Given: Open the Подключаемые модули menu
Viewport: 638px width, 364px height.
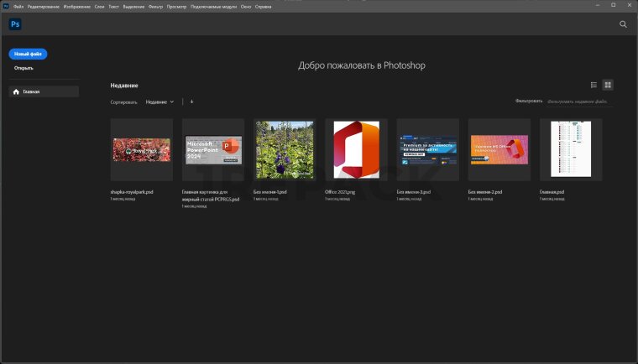Looking at the screenshot, I should click(x=213, y=6).
